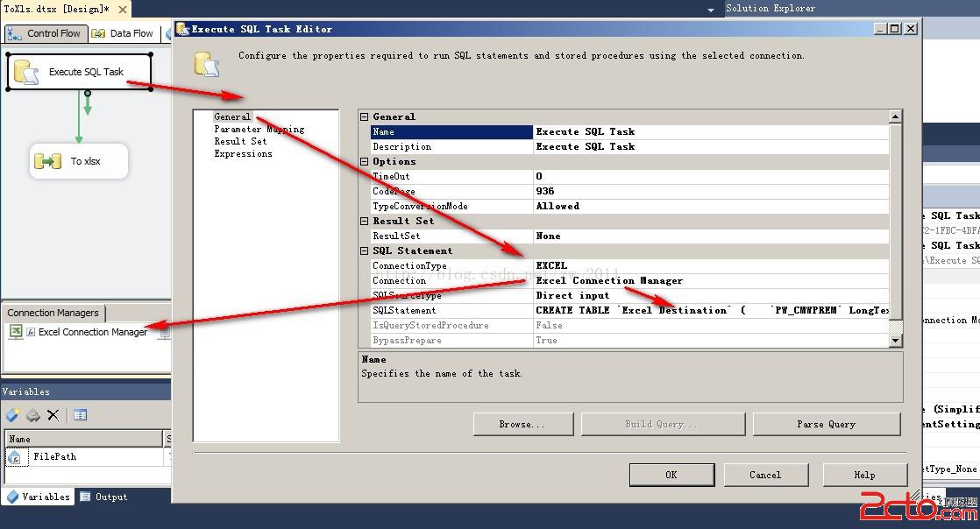The image size is (980, 529).
Task: Select the Name property label row
Action: [x=451, y=131]
